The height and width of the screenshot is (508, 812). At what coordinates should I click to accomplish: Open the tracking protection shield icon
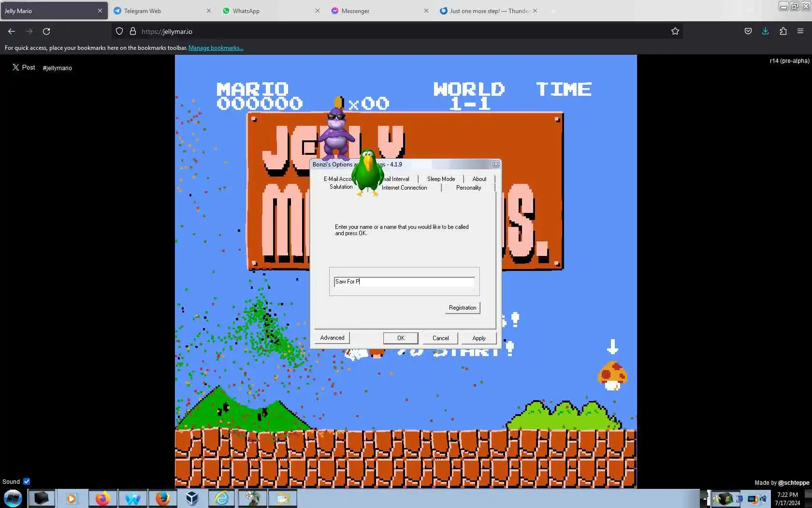tap(119, 31)
